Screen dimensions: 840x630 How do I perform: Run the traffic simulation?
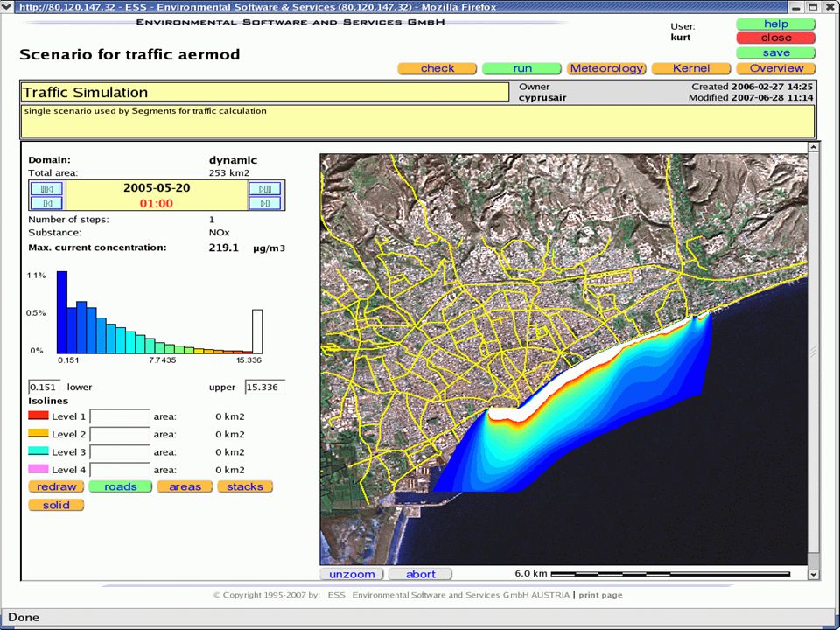pyautogui.click(x=521, y=68)
